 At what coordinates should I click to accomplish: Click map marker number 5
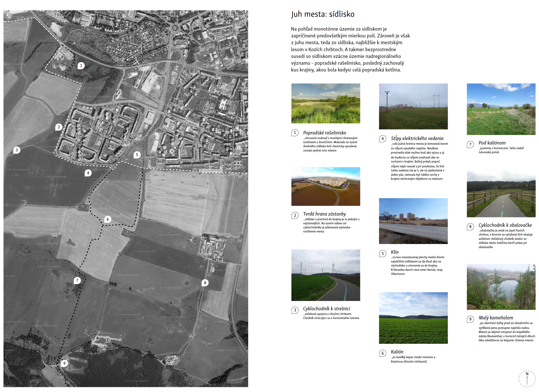click(137, 155)
